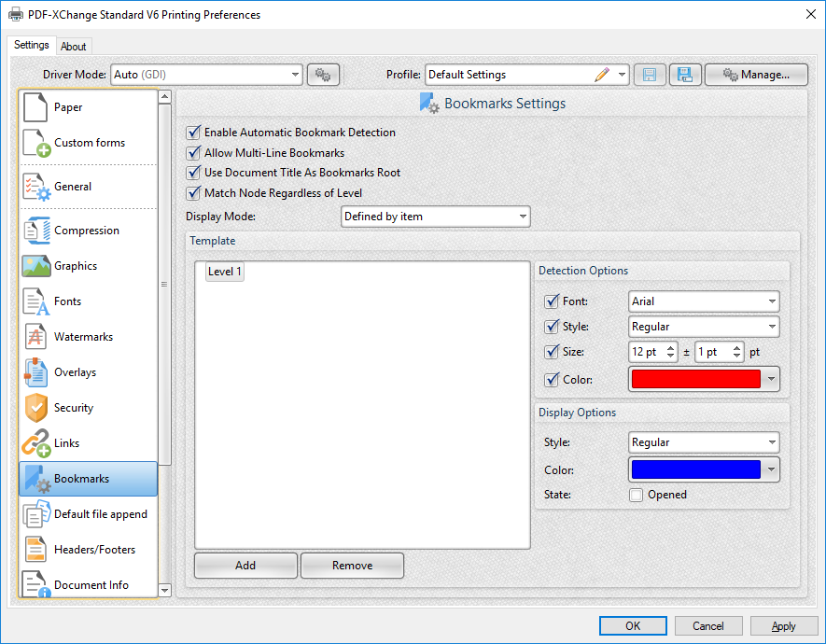Open the Graphics picture icon
Viewport: 826px width, 644px height.
click(36, 266)
